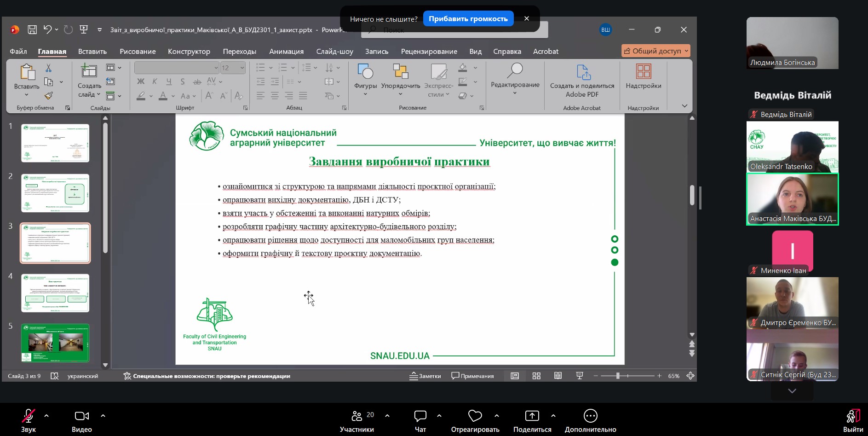Start slideshow from the status bar icon
The image size is (868, 436).
[x=580, y=376]
